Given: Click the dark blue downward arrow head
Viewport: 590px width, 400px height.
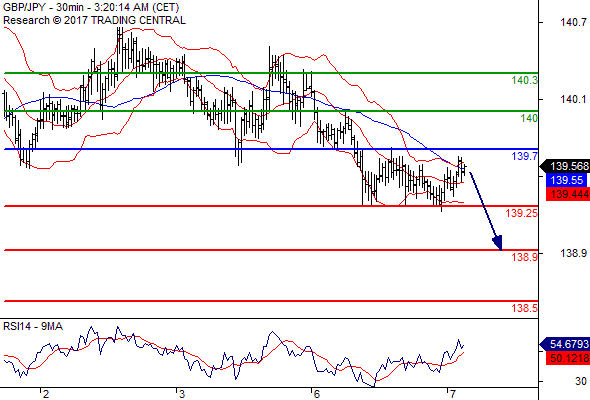Looking at the screenshot, I should pyautogui.click(x=498, y=243).
